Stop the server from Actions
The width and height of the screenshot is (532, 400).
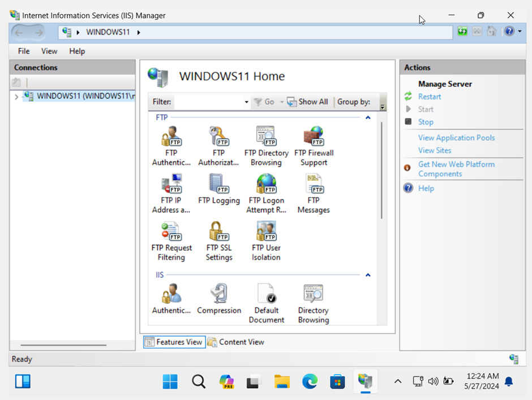pos(426,122)
